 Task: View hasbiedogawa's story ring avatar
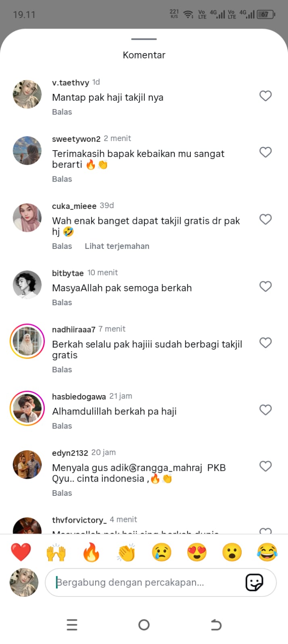click(27, 408)
